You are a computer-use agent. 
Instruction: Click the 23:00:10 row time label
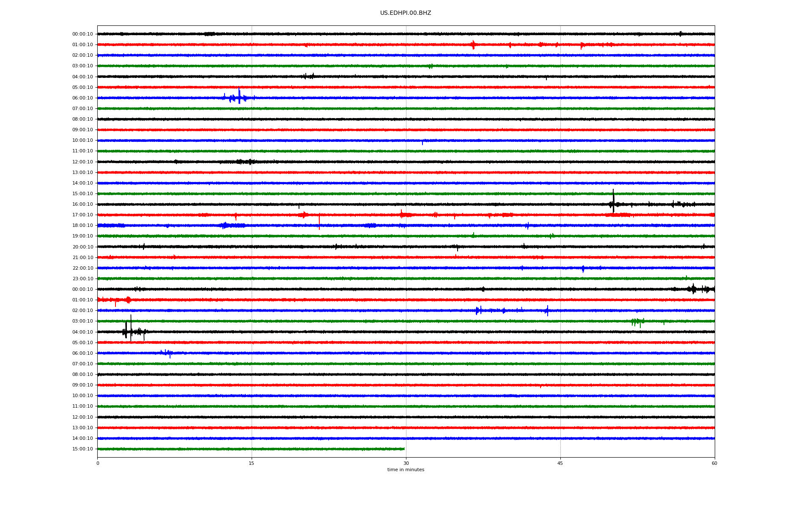coord(82,279)
